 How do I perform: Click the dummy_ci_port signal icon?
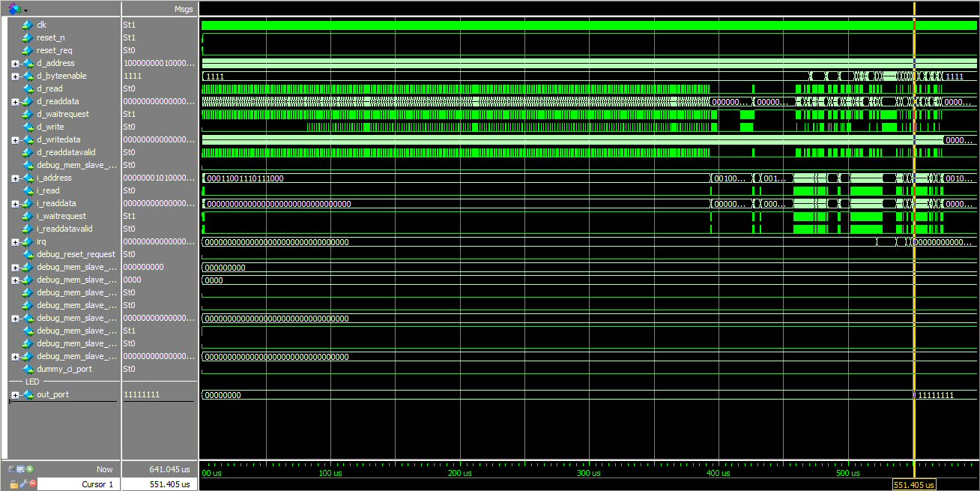(x=28, y=369)
